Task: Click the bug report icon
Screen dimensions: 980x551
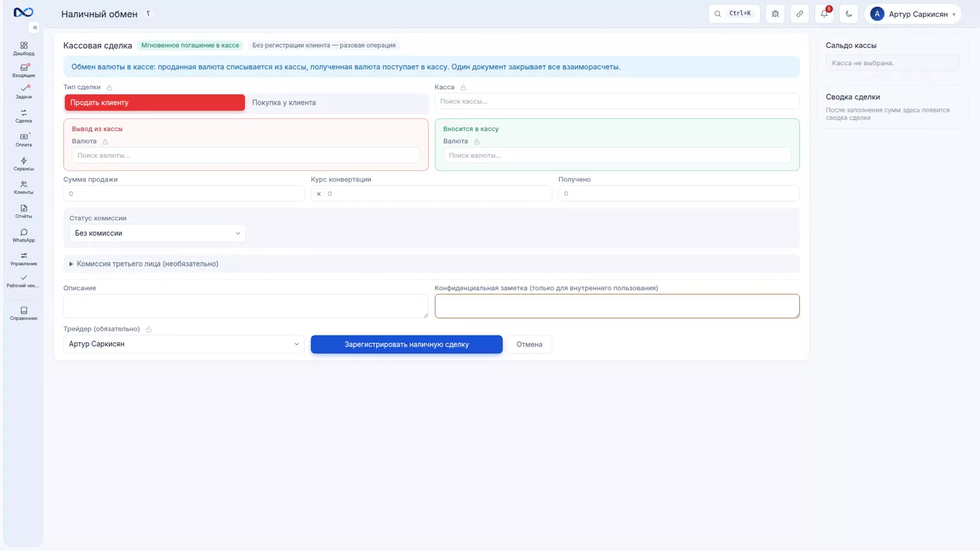Action: [x=775, y=13]
